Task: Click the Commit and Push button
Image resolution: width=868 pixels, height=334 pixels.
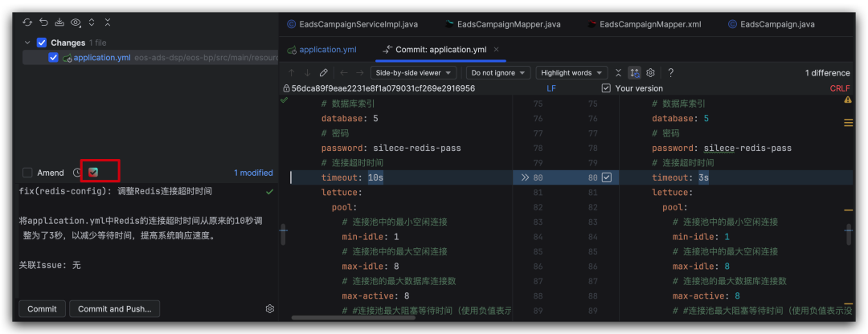Action: [x=115, y=308]
